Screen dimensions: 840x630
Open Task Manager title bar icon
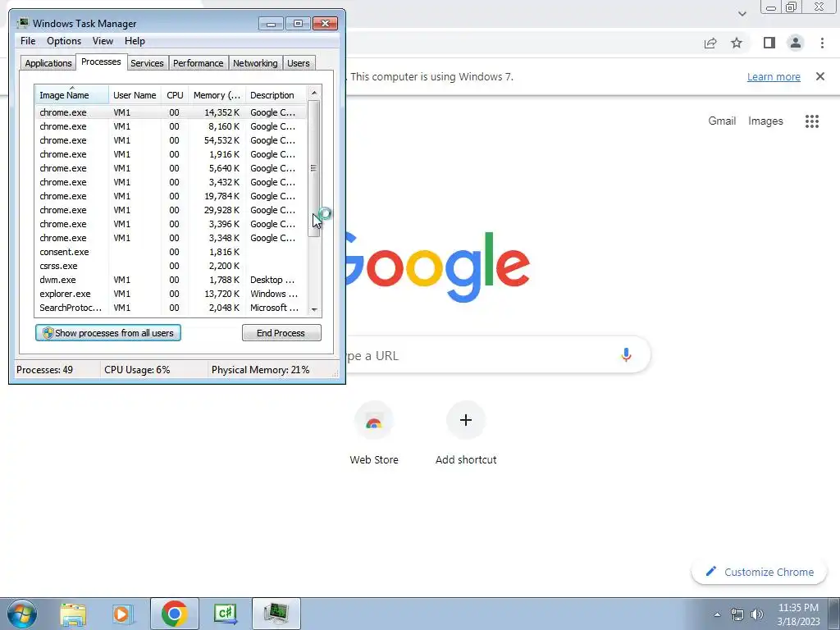tap(22, 23)
